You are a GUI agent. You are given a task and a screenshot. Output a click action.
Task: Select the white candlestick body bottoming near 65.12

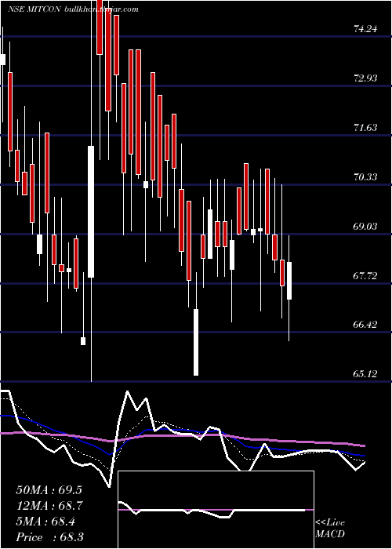coord(196,342)
